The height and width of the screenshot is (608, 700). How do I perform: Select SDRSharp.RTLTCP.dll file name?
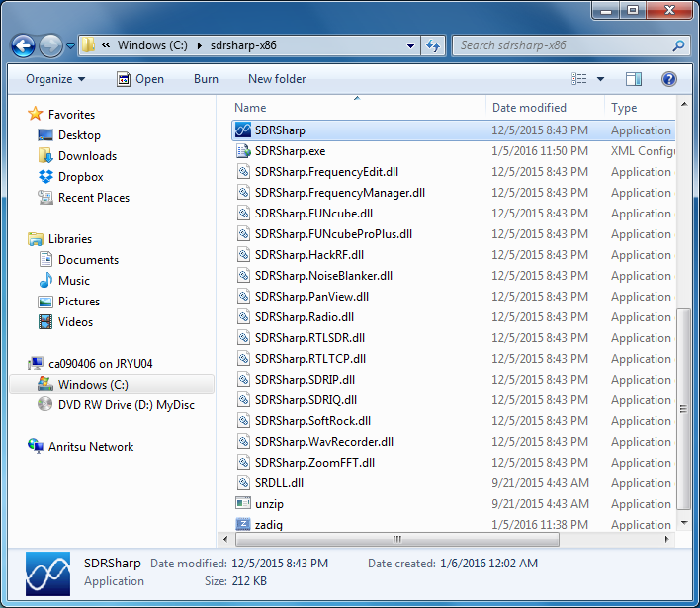tap(309, 359)
